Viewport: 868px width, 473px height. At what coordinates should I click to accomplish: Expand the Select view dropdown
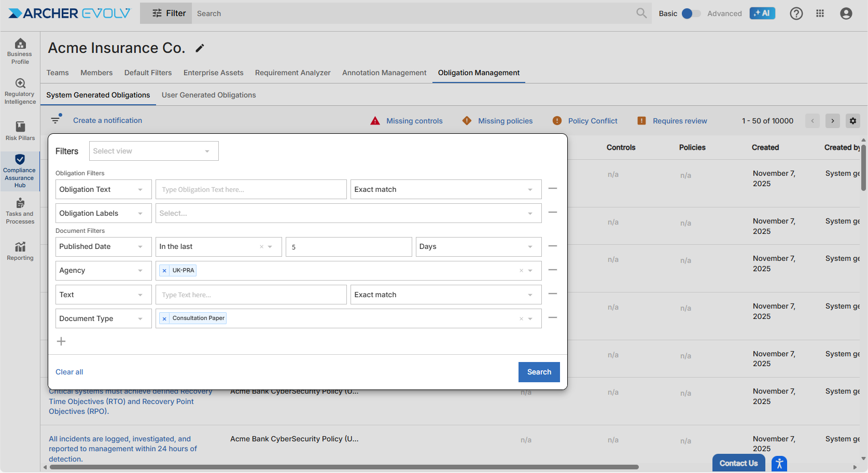click(154, 151)
